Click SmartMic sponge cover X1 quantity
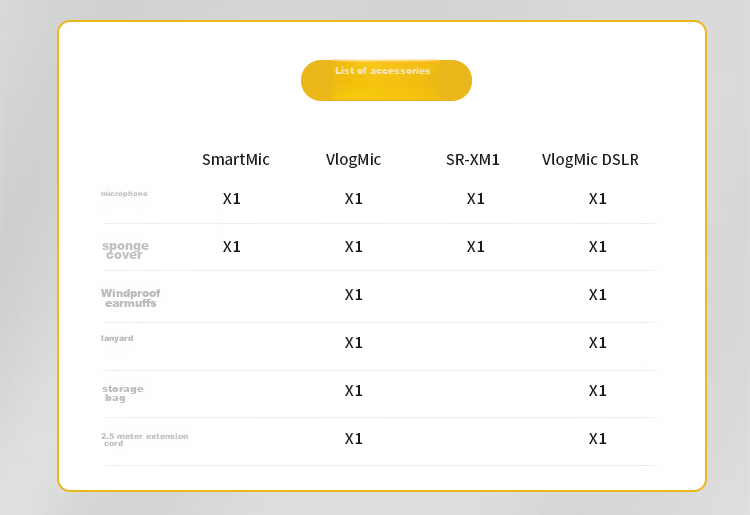 point(232,247)
